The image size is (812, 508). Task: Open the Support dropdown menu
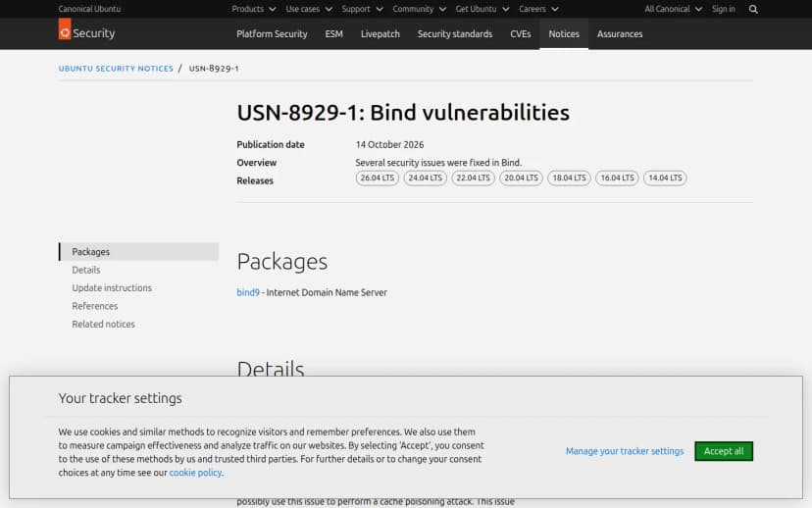362,9
